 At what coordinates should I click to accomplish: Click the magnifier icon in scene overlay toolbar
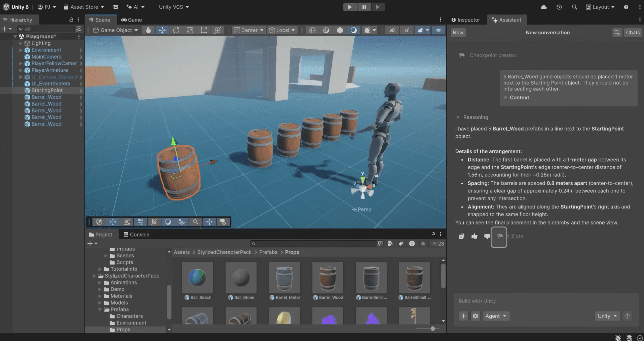click(195, 222)
